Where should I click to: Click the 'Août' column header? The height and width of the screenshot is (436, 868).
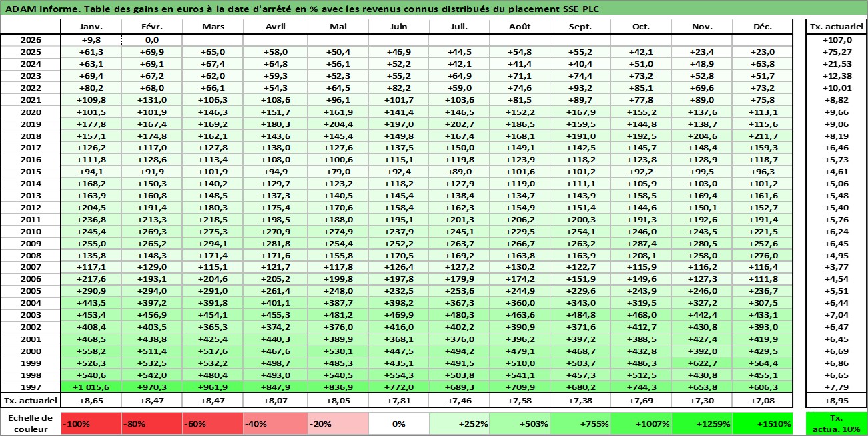(520, 27)
